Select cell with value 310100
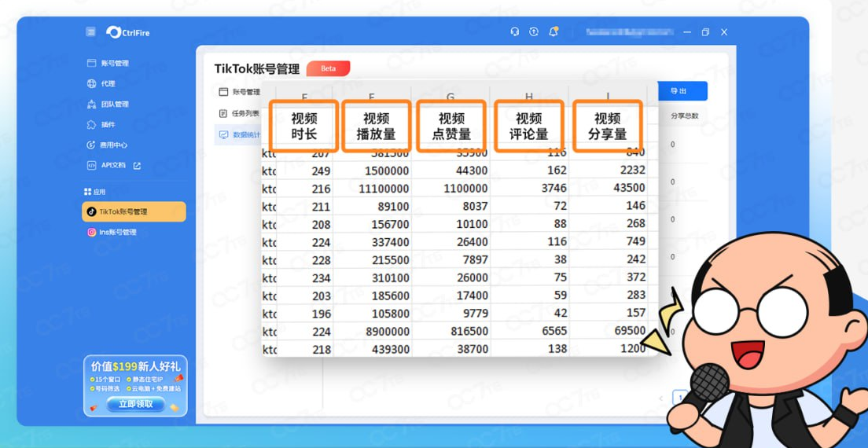Image resolution: width=868 pixels, height=448 pixels. (372, 278)
